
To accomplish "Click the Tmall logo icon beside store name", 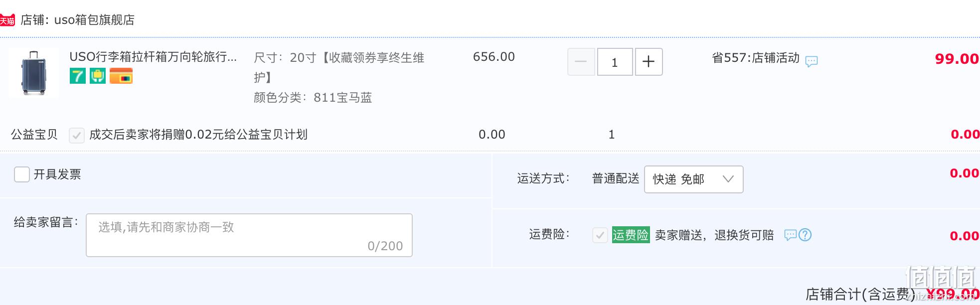I will 7,20.
